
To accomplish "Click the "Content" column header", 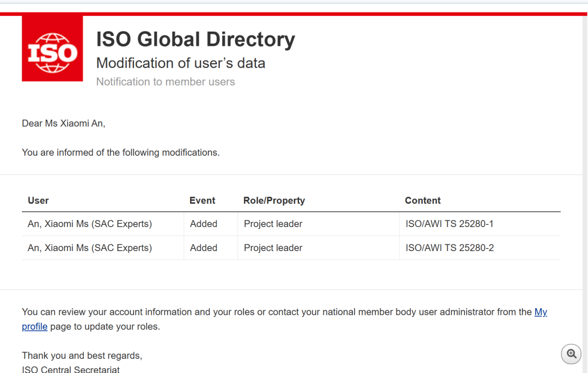I will point(422,200).
